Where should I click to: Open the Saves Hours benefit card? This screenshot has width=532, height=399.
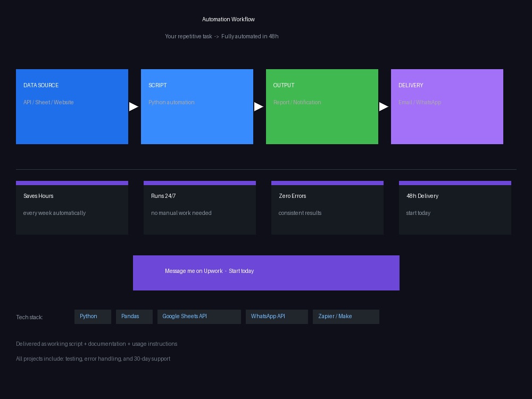click(x=72, y=207)
